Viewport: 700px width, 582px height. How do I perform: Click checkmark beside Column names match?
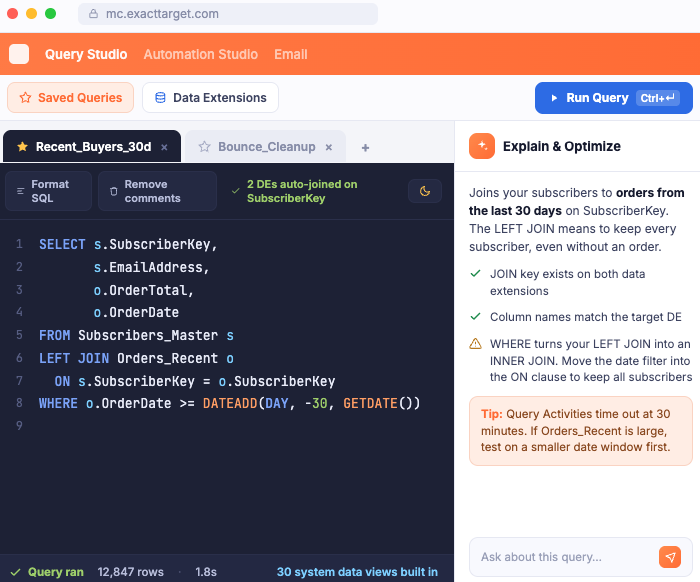point(475,316)
